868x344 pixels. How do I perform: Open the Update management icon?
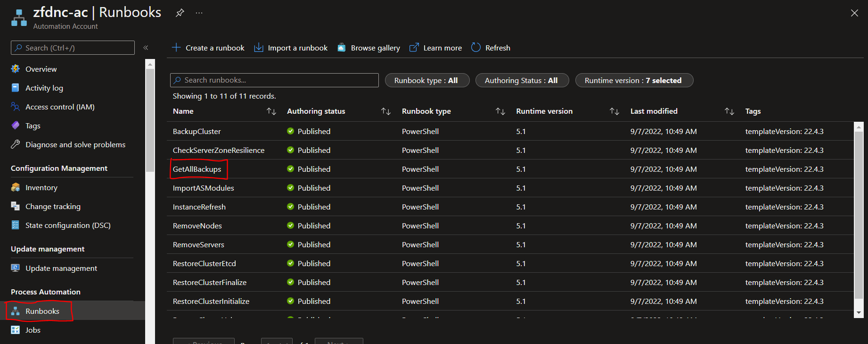(16, 268)
